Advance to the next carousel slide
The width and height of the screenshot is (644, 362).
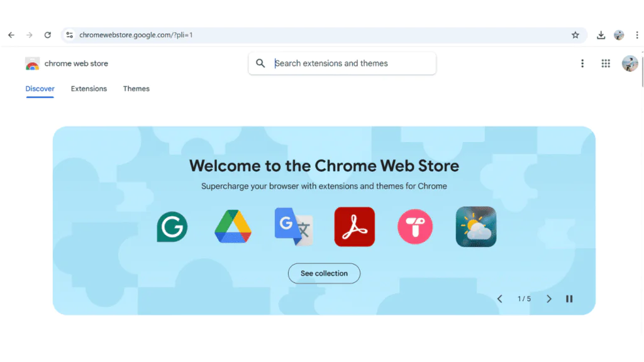(x=548, y=299)
